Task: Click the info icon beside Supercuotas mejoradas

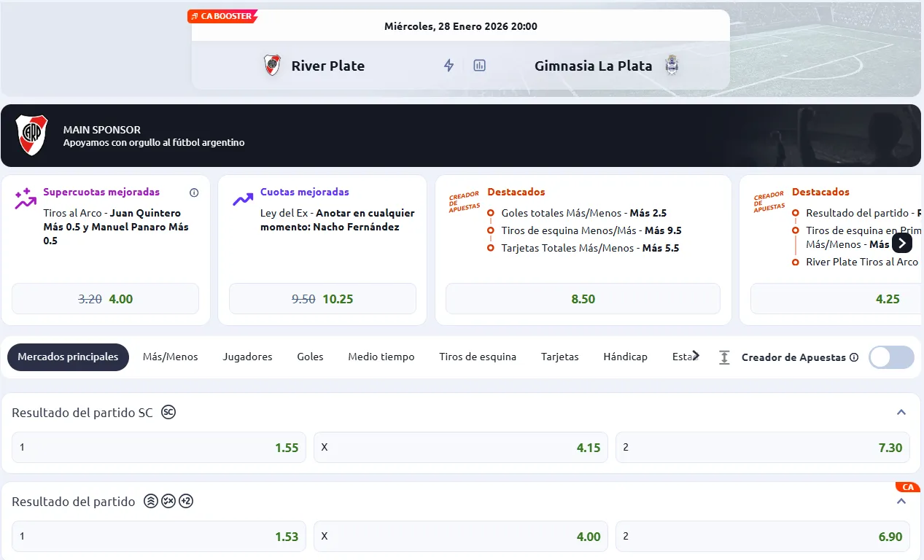Action: [194, 192]
